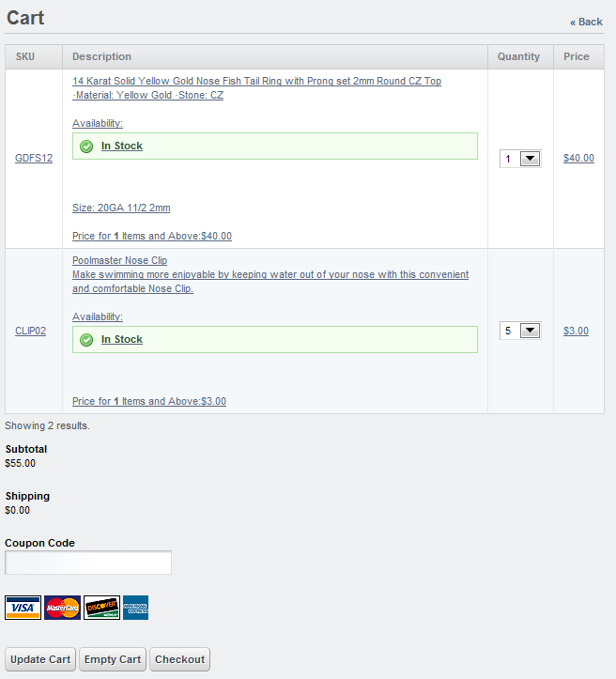Click green checkmark icon for GDFS12 availability
The image size is (616, 679).
(86, 147)
